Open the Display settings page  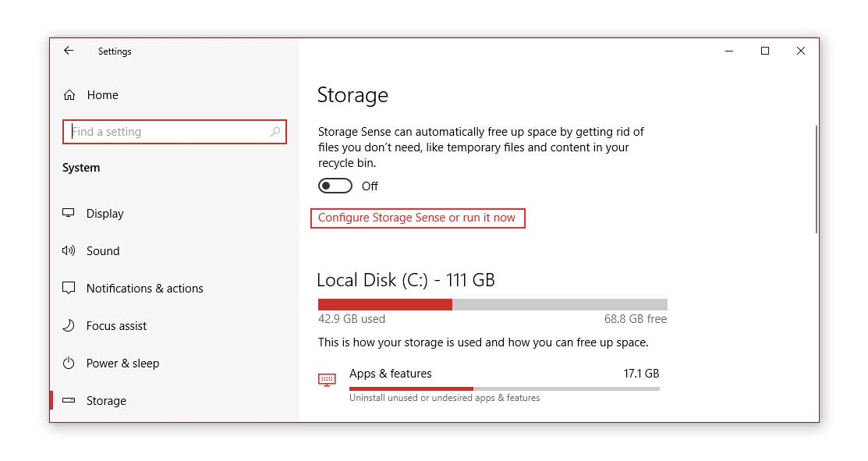105,214
